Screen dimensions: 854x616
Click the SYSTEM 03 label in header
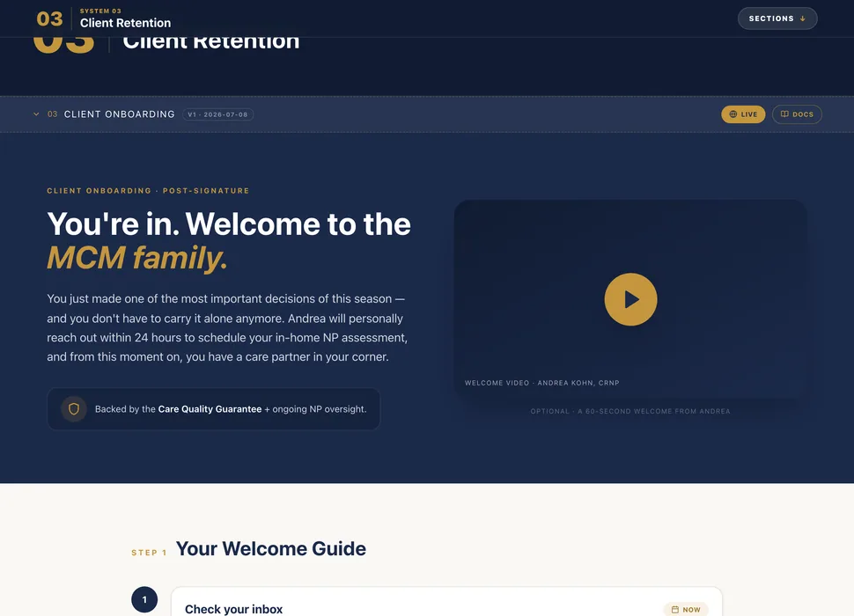(x=100, y=11)
